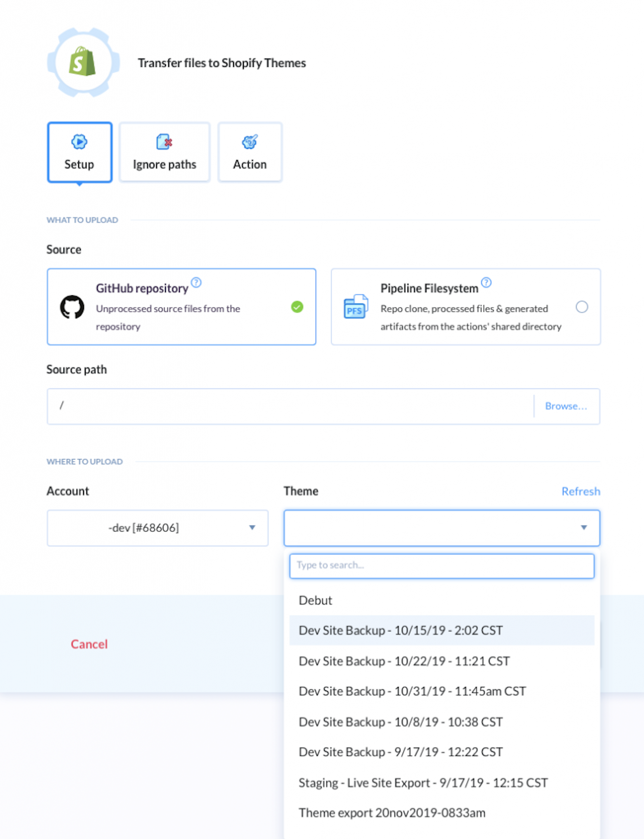Viewport: 644px width, 839px height.
Task: Choose Dev Site Backup 10/15/19 2:02 CST
Action: [x=441, y=631]
